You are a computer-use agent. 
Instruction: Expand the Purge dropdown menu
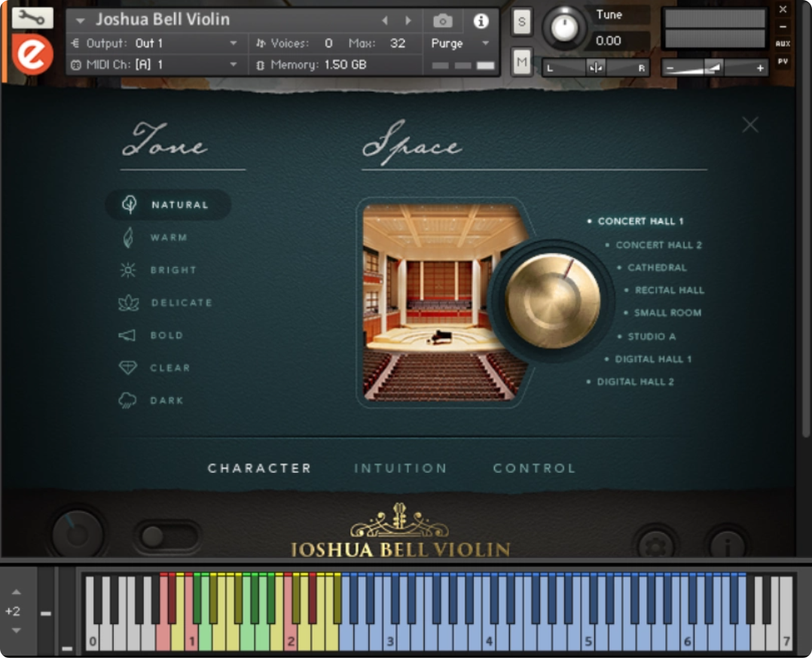tap(485, 44)
